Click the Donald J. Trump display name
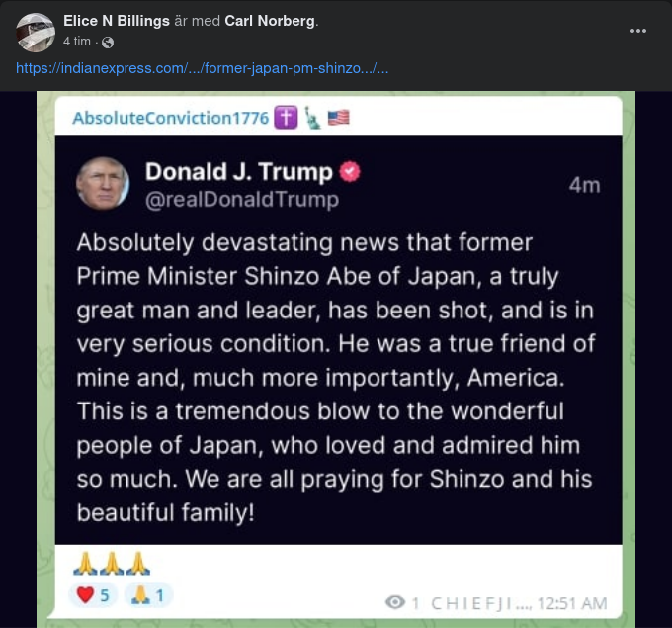Image resolution: width=672 pixels, height=628 pixels. point(239,172)
